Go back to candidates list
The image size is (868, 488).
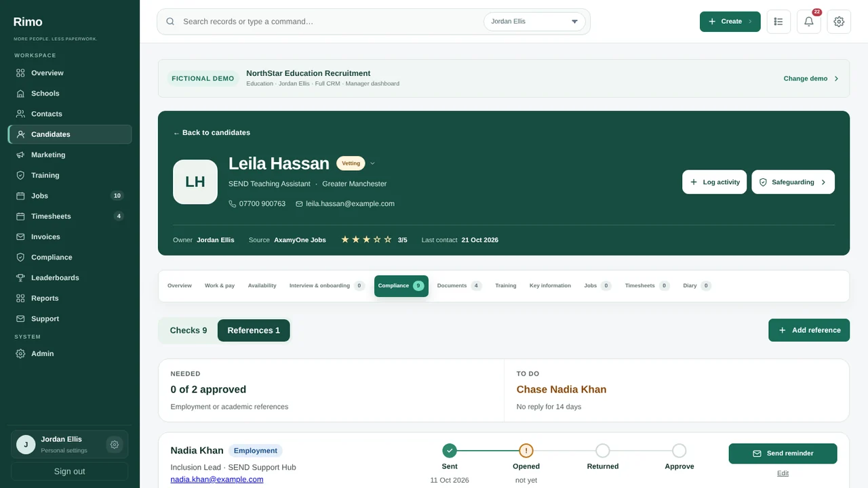pos(212,133)
